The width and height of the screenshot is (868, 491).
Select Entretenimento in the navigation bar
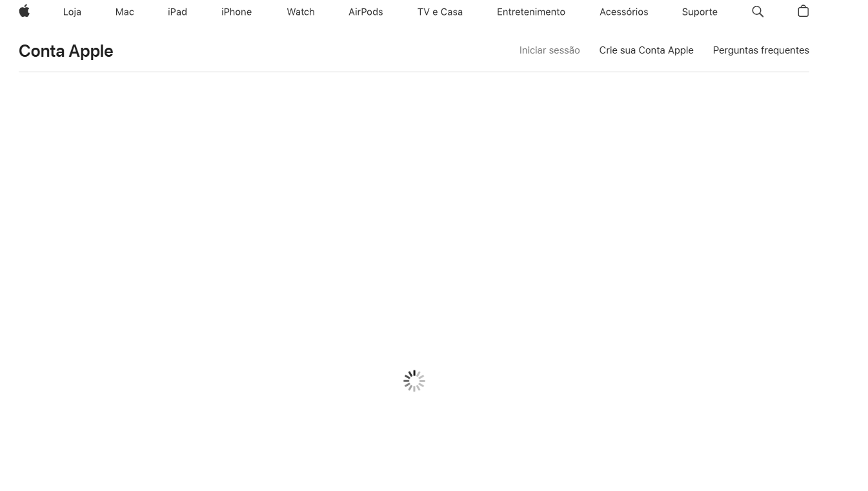pyautogui.click(x=531, y=12)
